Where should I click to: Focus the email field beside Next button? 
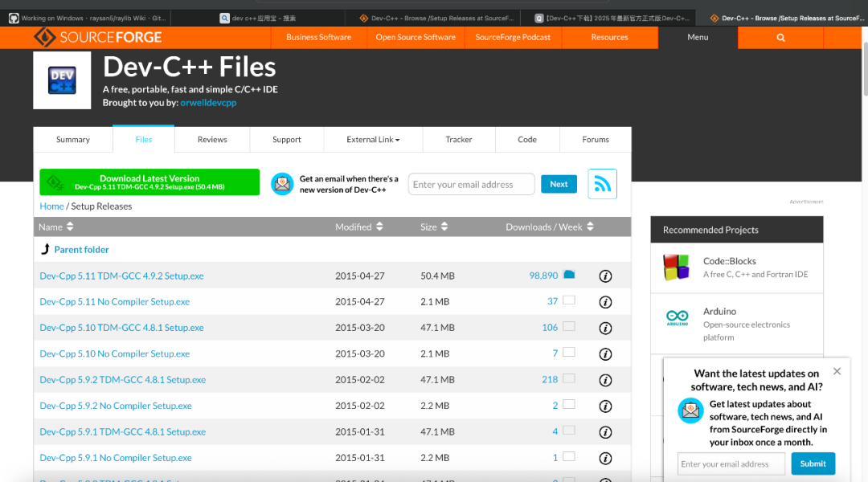pyautogui.click(x=471, y=184)
